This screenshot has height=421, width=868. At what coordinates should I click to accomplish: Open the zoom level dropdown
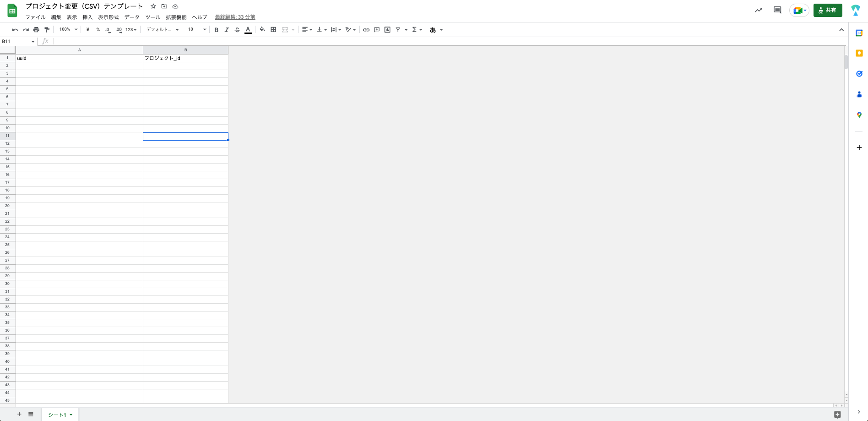pos(68,30)
